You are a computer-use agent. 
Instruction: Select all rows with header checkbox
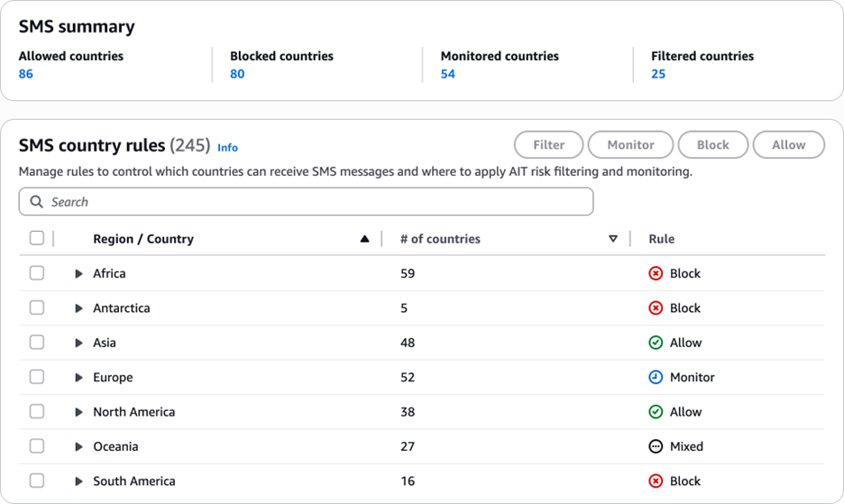37,238
